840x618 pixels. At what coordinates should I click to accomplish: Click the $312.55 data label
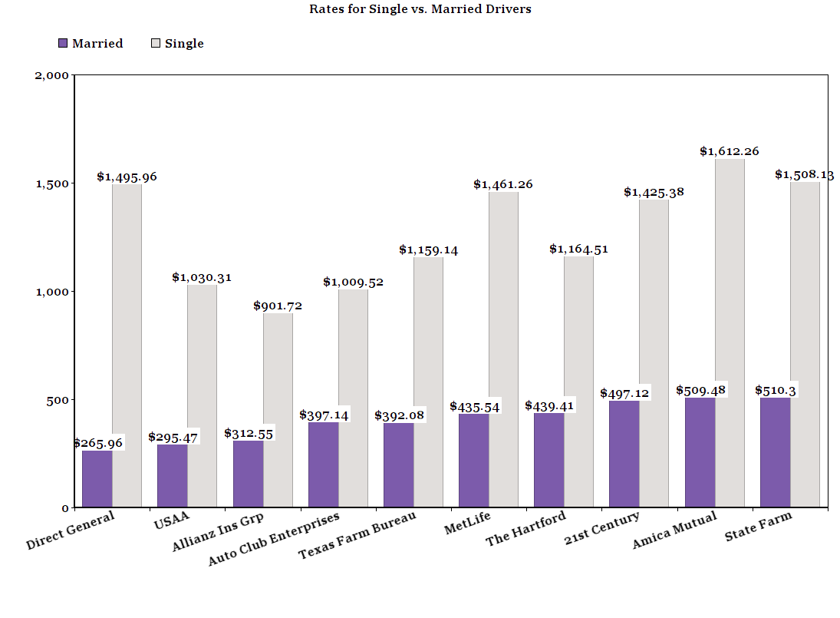click(249, 434)
